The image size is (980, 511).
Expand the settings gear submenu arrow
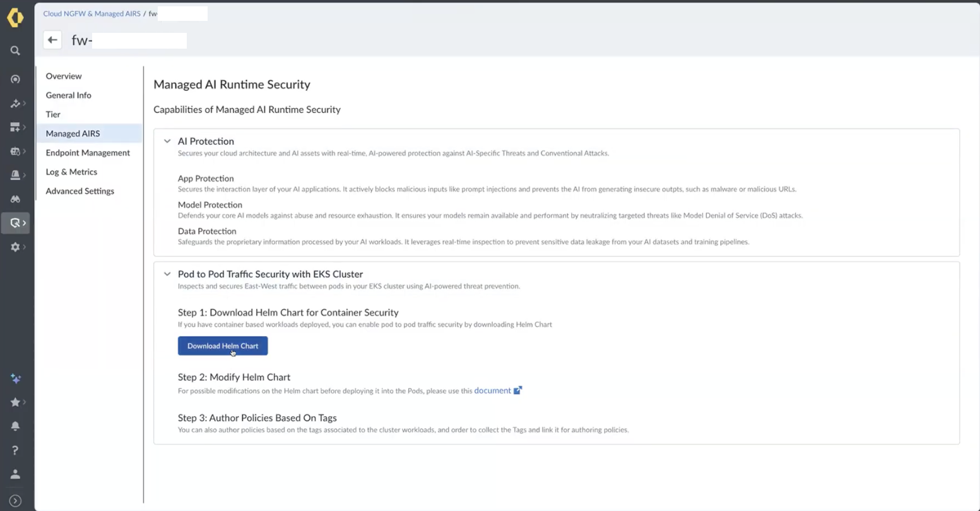tap(25, 247)
